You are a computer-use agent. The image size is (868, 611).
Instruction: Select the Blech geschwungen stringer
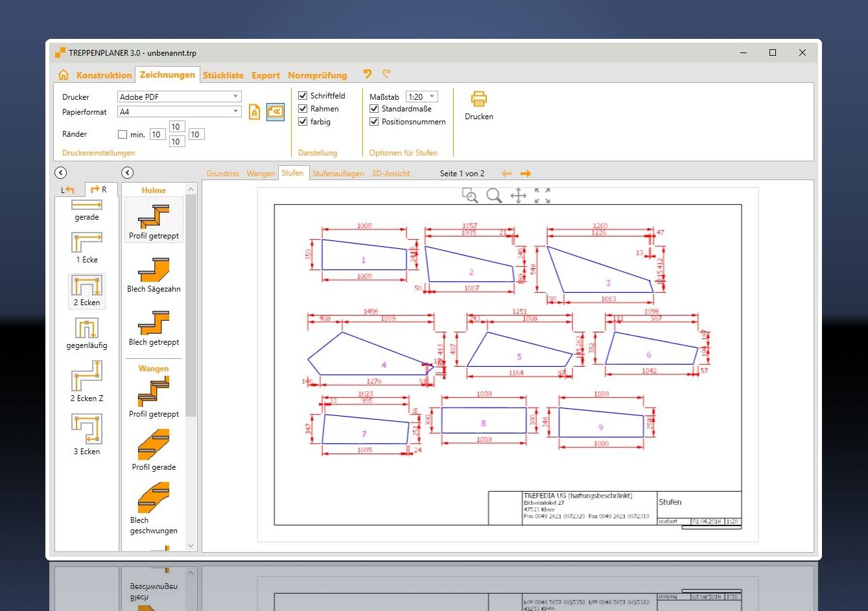point(154,508)
